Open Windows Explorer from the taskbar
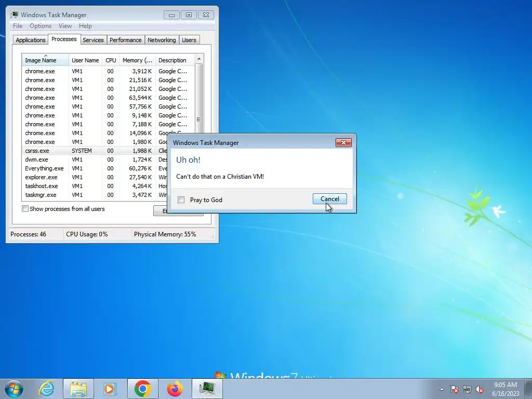Viewport: 532px width, 399px height. [78, 389]
